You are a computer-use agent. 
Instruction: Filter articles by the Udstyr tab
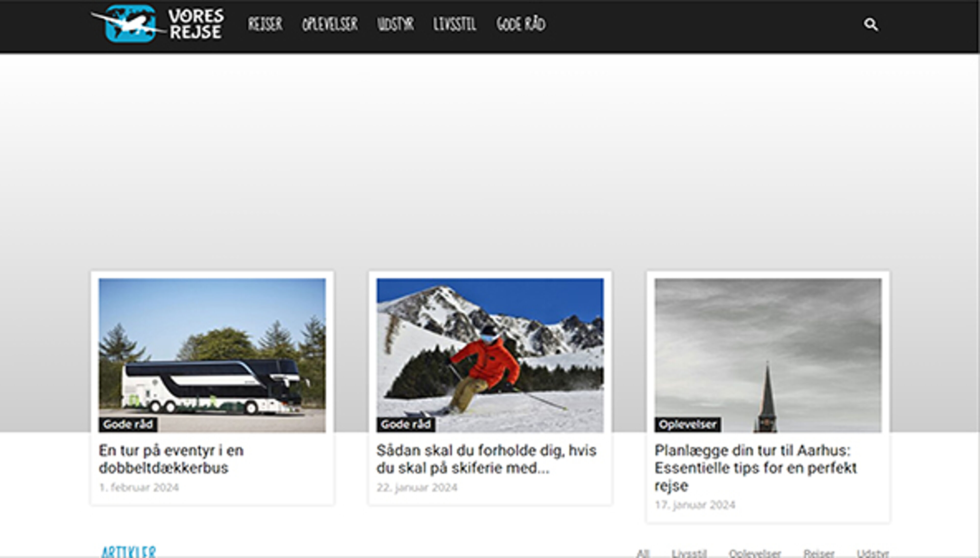pos(872,553)
